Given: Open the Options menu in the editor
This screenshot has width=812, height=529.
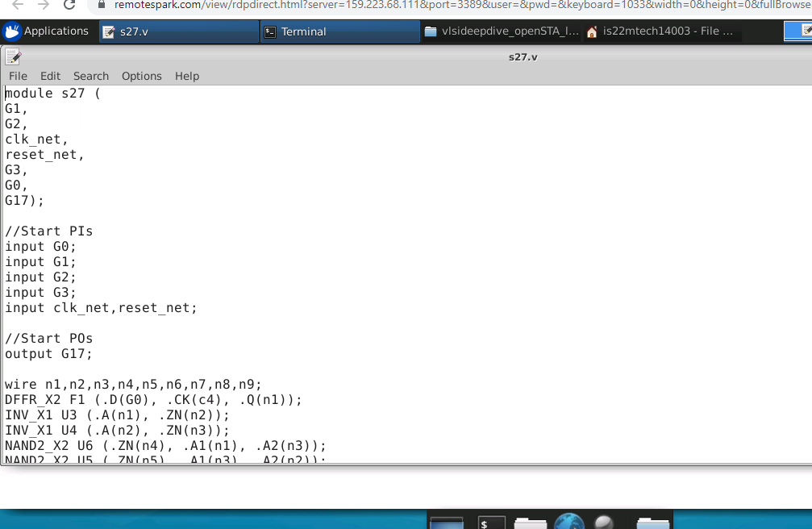Looking at the screenshot, I should (141, 76).
